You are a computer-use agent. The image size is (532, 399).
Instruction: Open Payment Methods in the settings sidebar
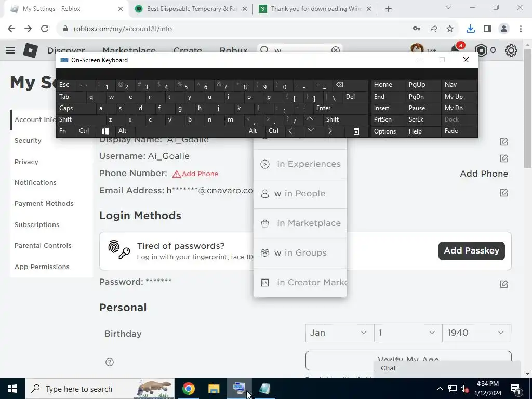click(44, 204)
